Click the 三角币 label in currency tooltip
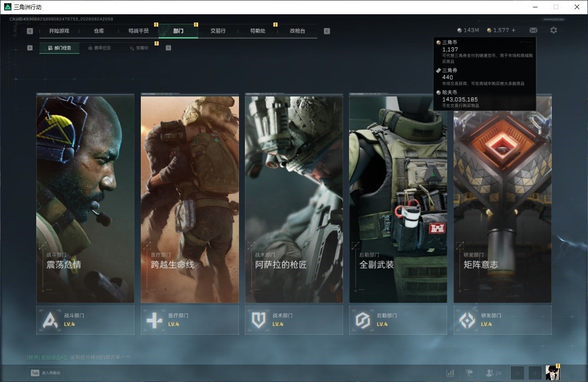 coord(449,42)
